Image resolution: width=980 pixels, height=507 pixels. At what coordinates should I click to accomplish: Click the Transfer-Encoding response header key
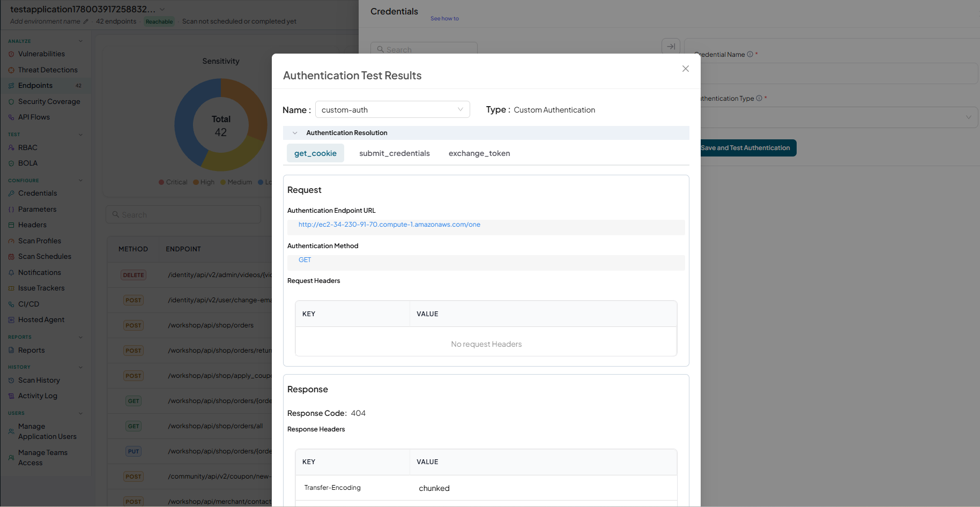pos(332,488)
